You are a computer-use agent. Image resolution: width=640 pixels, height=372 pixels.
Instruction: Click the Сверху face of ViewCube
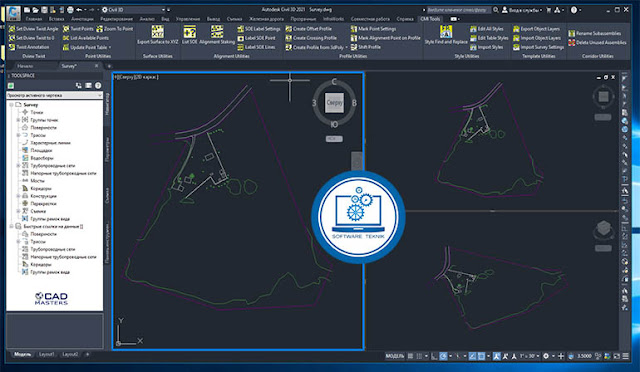tap(334, 103)
